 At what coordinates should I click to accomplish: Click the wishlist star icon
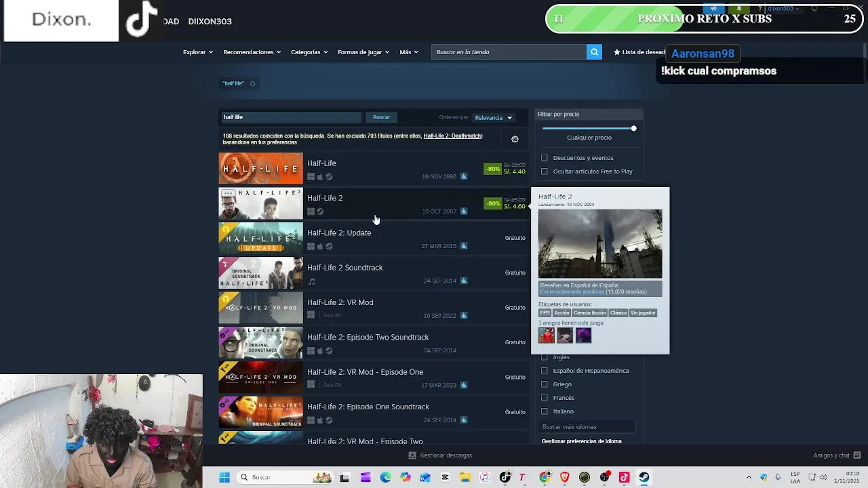click(617, 52)
